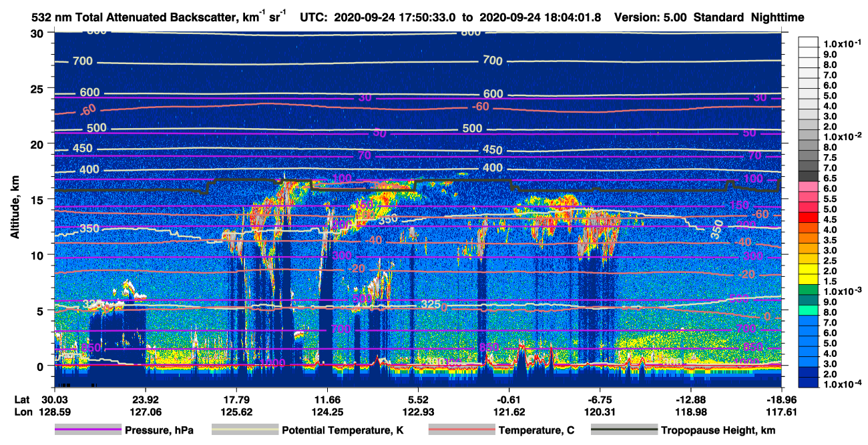Click the Potential Temperature line sample in legend
Viewport: 868px width, 445px height.
245,430
